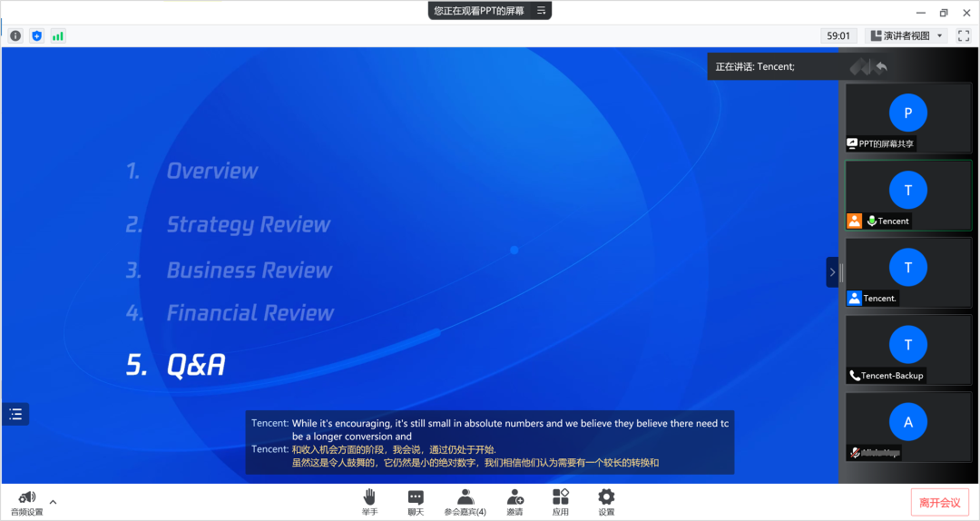Toggle 举手 raise hand
980x521 pixels.
(x=369, y=502)
